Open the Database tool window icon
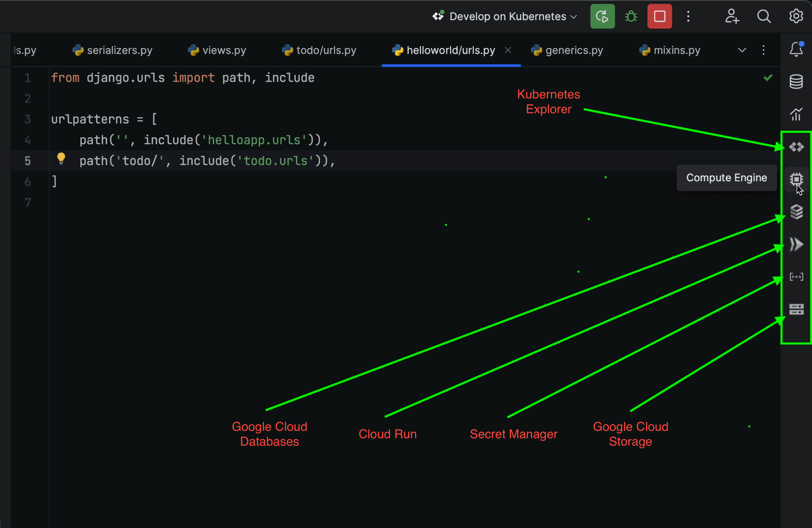The image size is (812, 528). click(796, 82)
